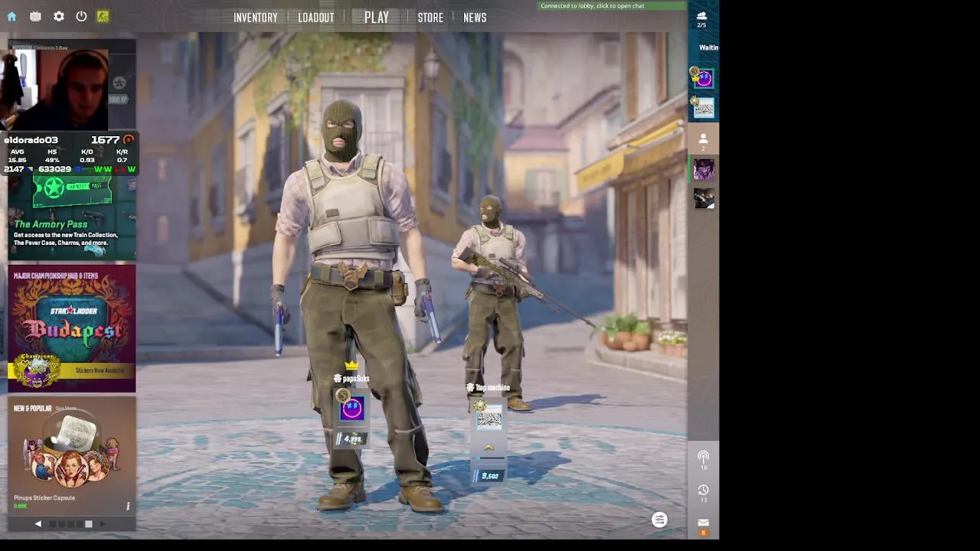Open the Watch TV icon
Viewport: 980px width, 551px height.
(x=35, y=16)
